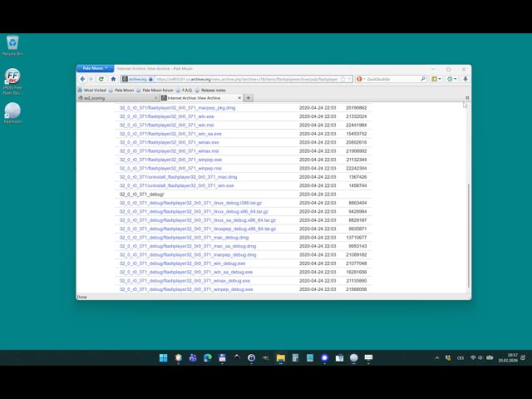Open linux_debug.i386.tar.gz link
This screenshot has width=532, height=399.
click(190, 203)
